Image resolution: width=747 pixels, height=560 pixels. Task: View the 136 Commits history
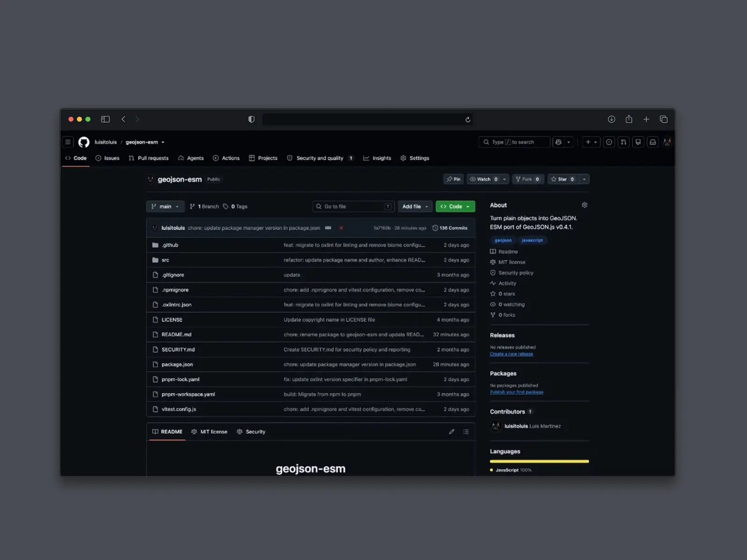pyautogui.click(x=450, y=228)
